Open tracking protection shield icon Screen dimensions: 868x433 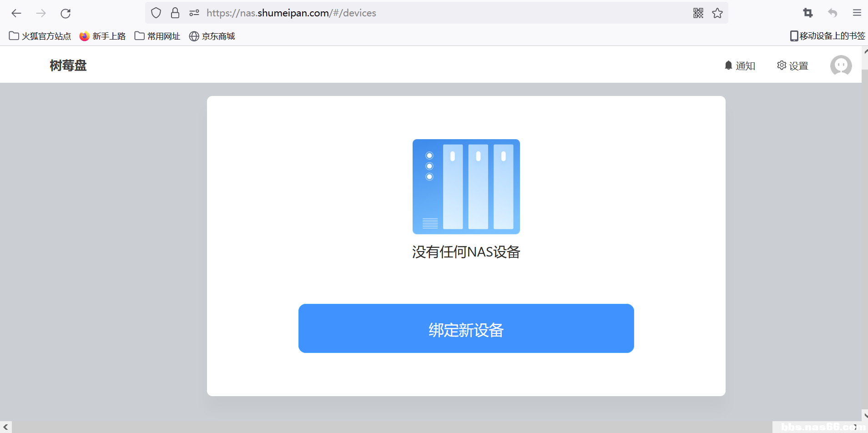tap(156, 13)
